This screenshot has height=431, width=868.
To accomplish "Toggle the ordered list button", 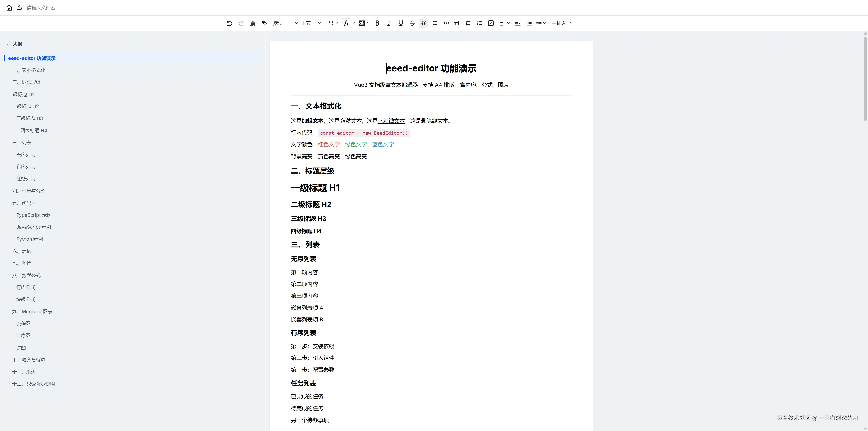I will click(468, 23).
